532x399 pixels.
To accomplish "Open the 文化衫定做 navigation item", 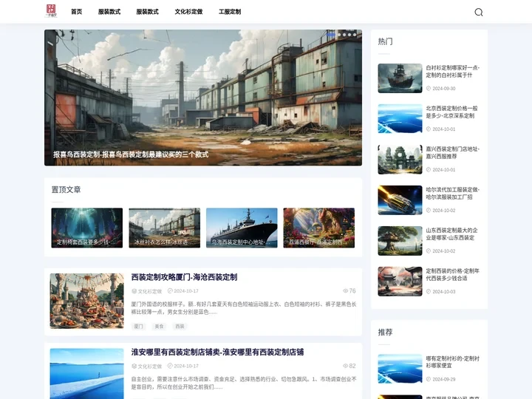I will (188, 12).
